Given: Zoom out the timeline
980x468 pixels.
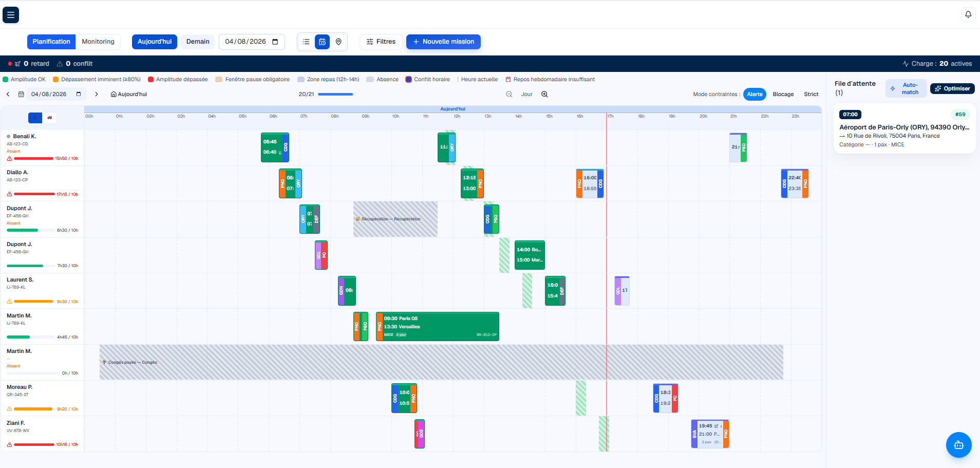Looking at the screenshot, I should pyautogui.click(x=509, y=94).
